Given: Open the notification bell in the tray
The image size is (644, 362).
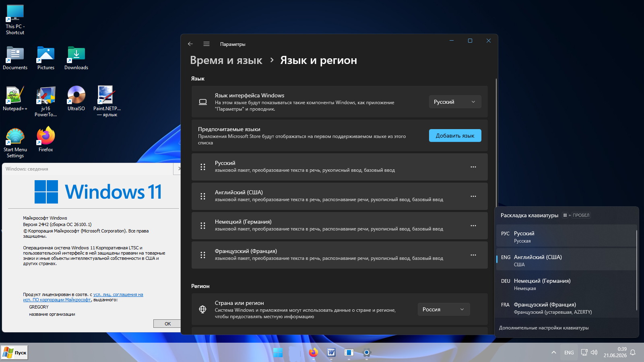Looking at the screenshot, I should (633, 352).
